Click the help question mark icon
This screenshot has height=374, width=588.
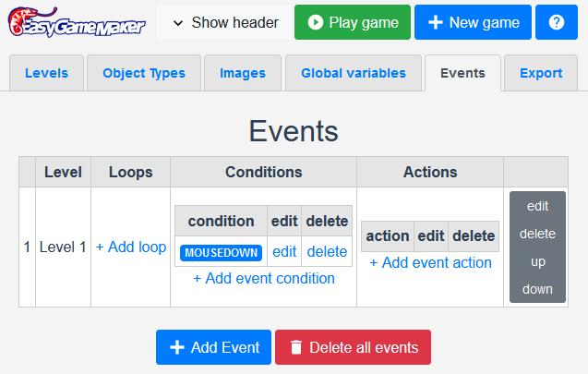tap(557, 22)
